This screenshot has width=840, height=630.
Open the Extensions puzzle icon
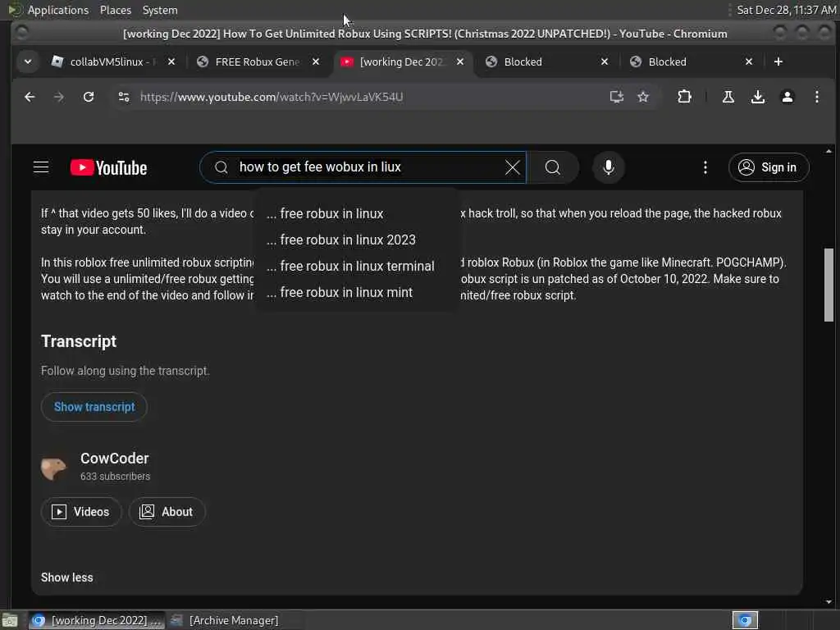[684, 97]
